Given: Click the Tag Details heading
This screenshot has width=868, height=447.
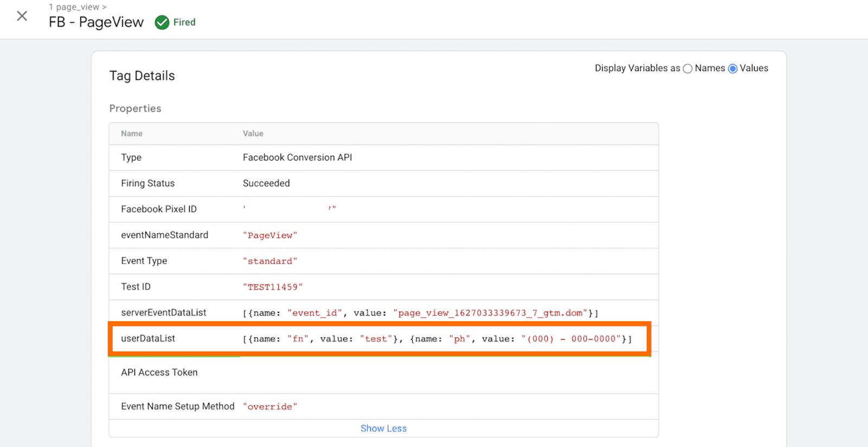Looking at the screenshot, I should (x=142, y=76).
